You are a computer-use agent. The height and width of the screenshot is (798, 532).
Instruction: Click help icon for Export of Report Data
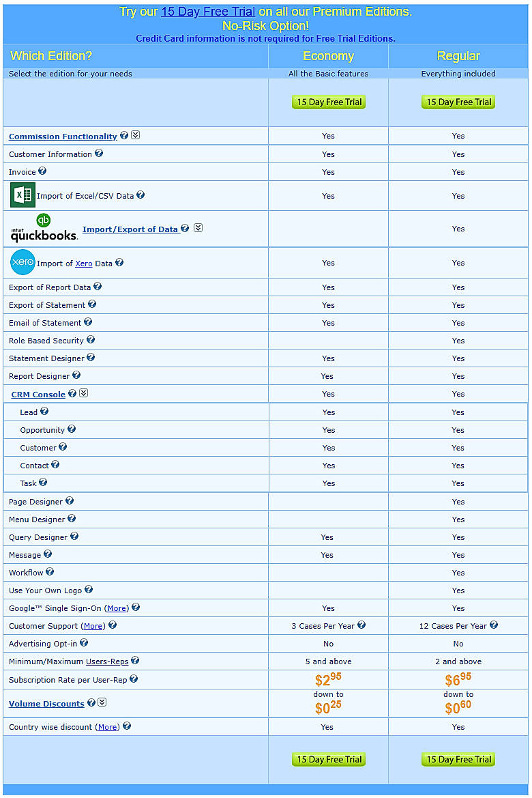click(x=97, y=287)
